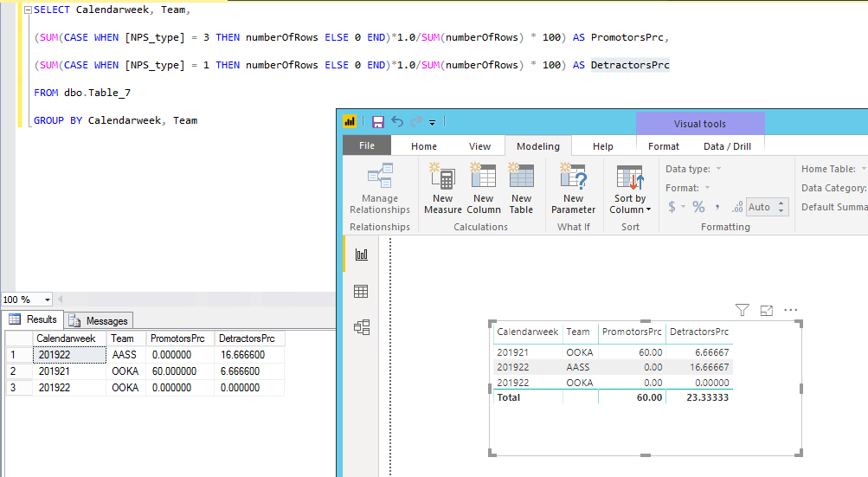Toggle thousands separator comma
The height and width of the screenshot is (477, 868).
click(717, 207)
